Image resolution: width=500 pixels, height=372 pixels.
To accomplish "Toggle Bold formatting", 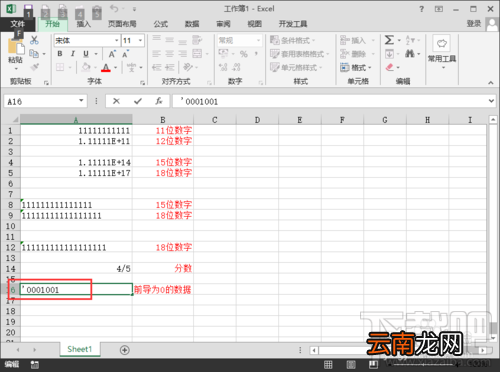I will [60, 54].
